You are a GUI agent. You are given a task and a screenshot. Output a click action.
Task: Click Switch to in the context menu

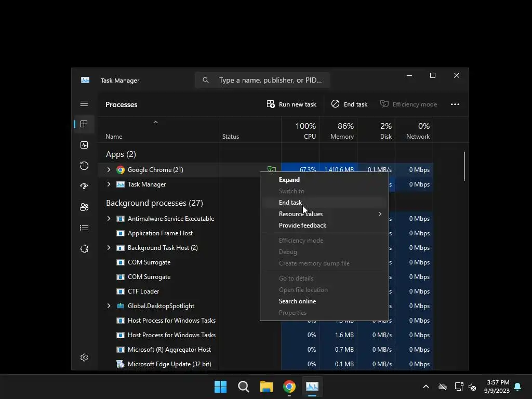(291, 191)
